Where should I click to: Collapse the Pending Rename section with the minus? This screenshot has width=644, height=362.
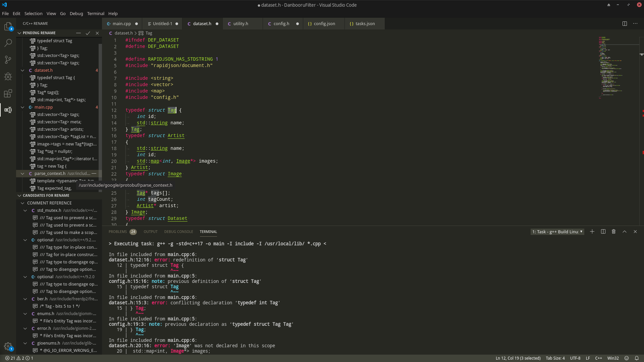(78, 33)
